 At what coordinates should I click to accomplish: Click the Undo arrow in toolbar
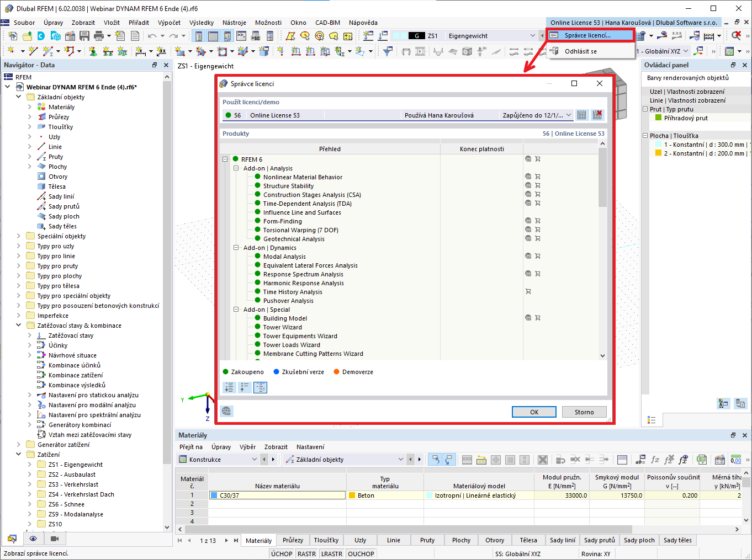tap(152, 36)
